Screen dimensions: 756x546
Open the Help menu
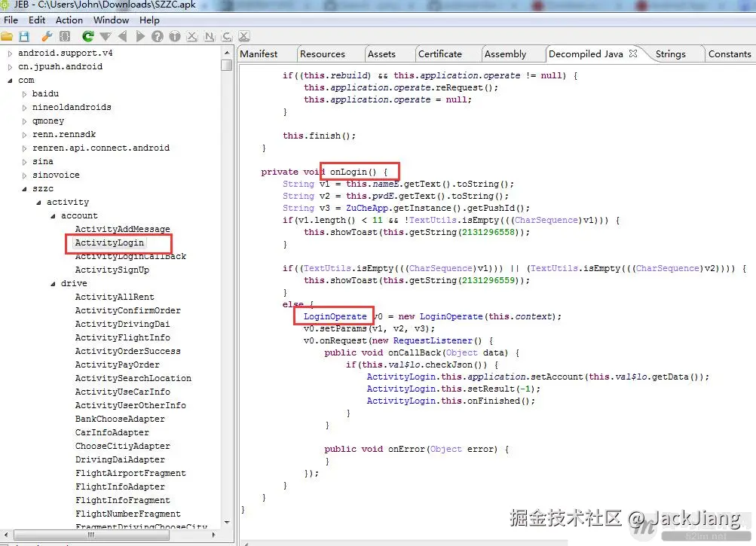pos(149,20)
